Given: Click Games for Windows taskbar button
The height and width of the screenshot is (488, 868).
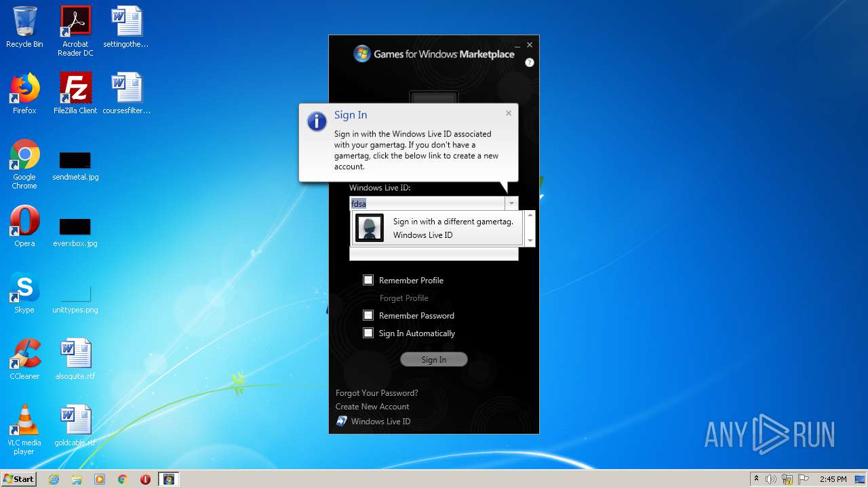Looking at the screenshot, I should pyautogui.click(x=169, y=479).
